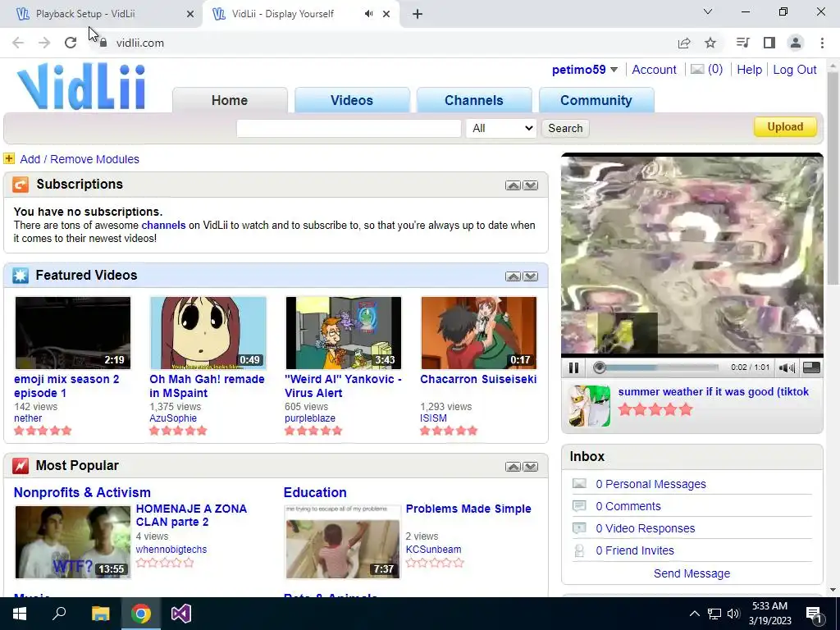
Task: Open the Account link
Action: (x=654, y=70)
